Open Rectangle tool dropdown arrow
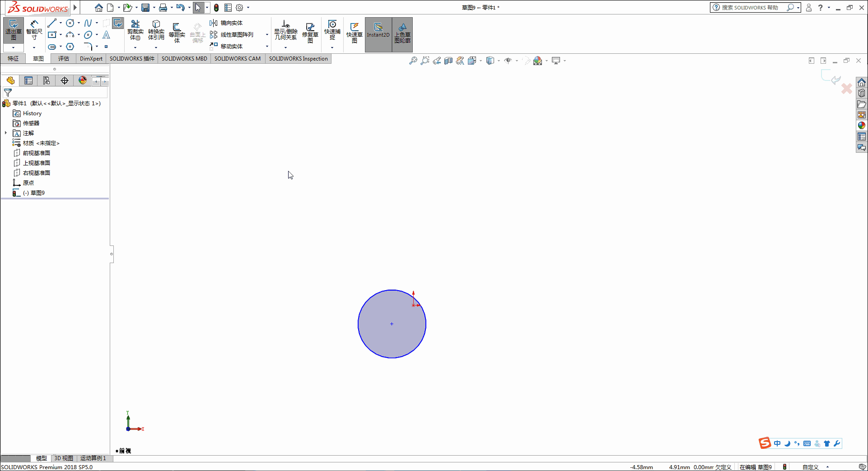This screenshot has height=471, width=868. [x=61, y=35]
